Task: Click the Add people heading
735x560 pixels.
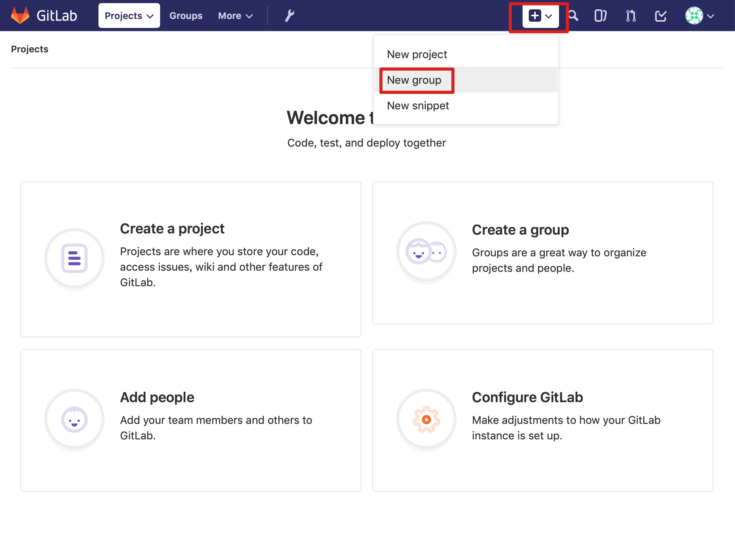Action: pyautogui.click(x=157, y=398)
